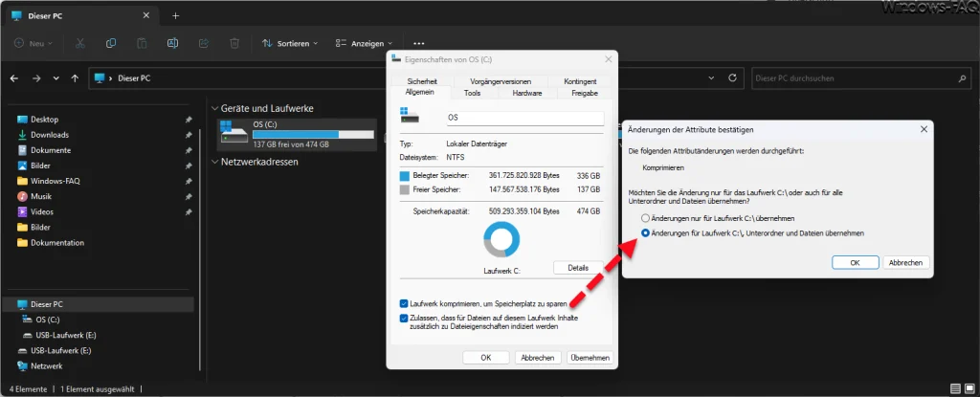Click the search magnifier icon
Image resolution: width=980 pixels, height=397 pixels.
click(962, 78)
